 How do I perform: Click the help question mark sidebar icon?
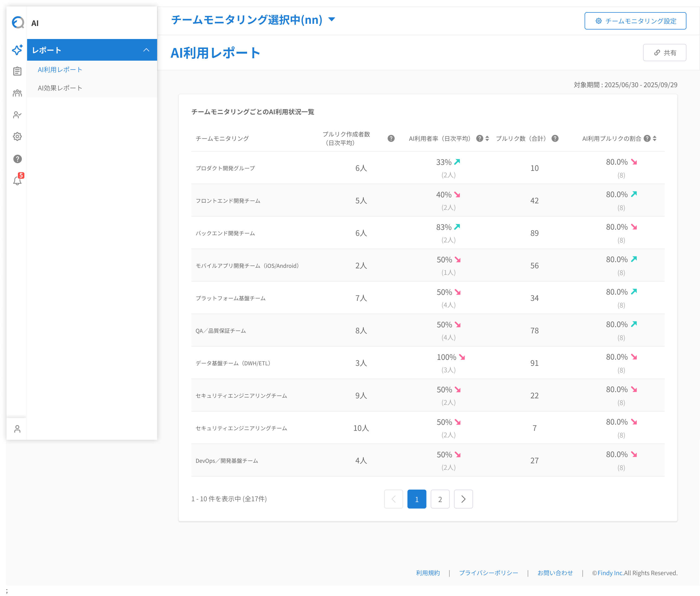(17, 159)
